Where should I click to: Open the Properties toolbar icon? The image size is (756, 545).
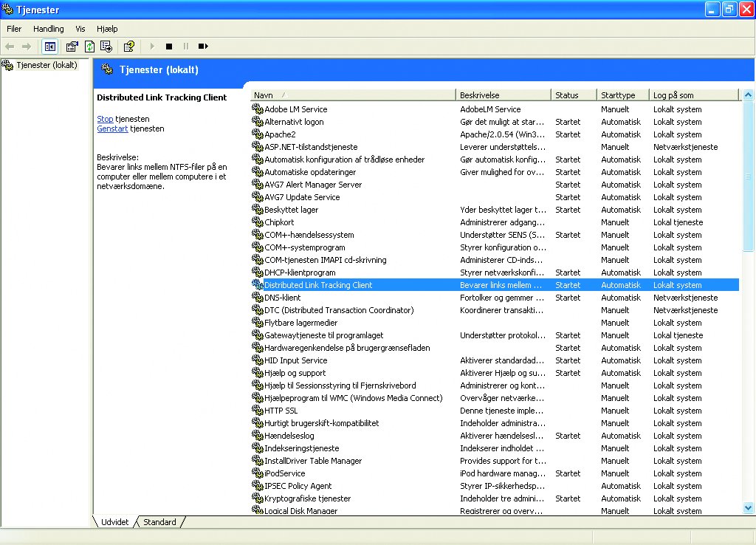click(72, 47)
